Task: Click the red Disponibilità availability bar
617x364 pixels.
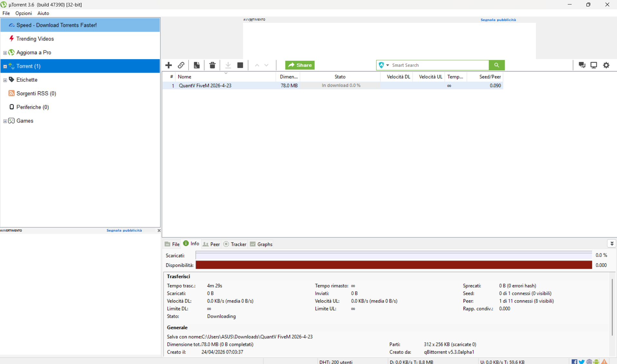Action: tap(394, 265)
